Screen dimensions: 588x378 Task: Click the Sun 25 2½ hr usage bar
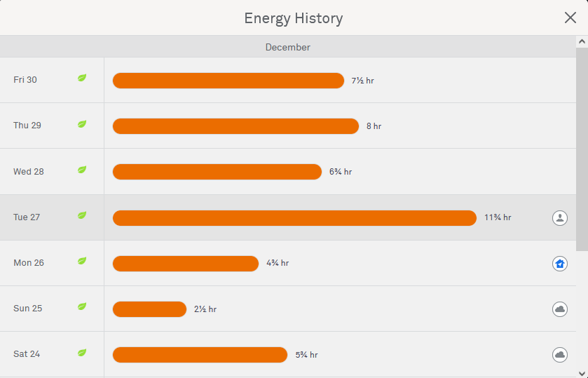pos(149,309)
